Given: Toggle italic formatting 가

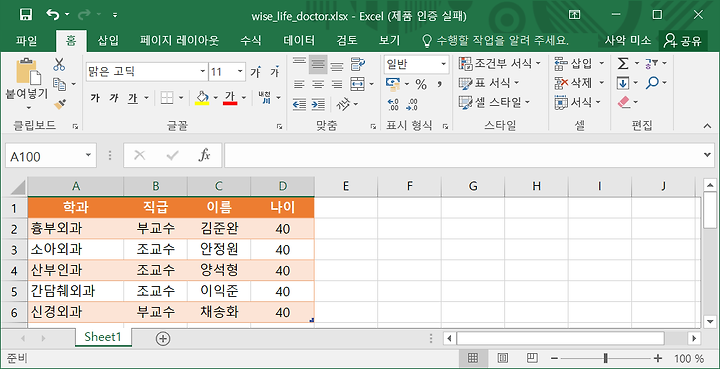Looking at the screenshot, I should [114, 98].
